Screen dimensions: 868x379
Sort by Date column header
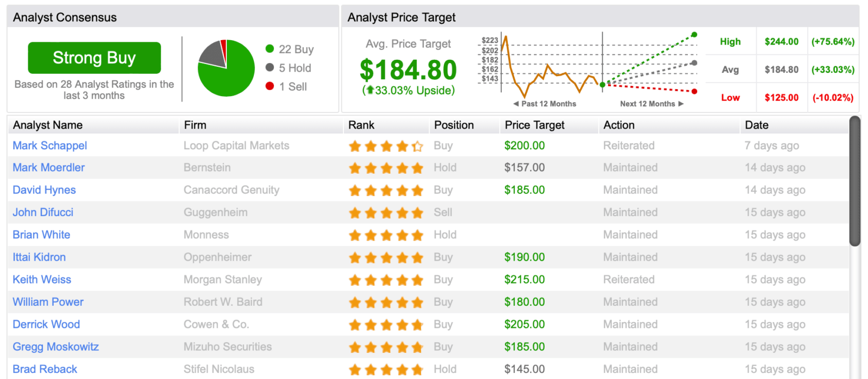click(x=756, y=125)
